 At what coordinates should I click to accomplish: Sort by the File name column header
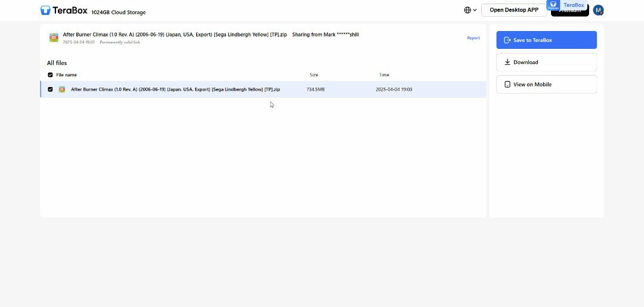tap(66, 75)
